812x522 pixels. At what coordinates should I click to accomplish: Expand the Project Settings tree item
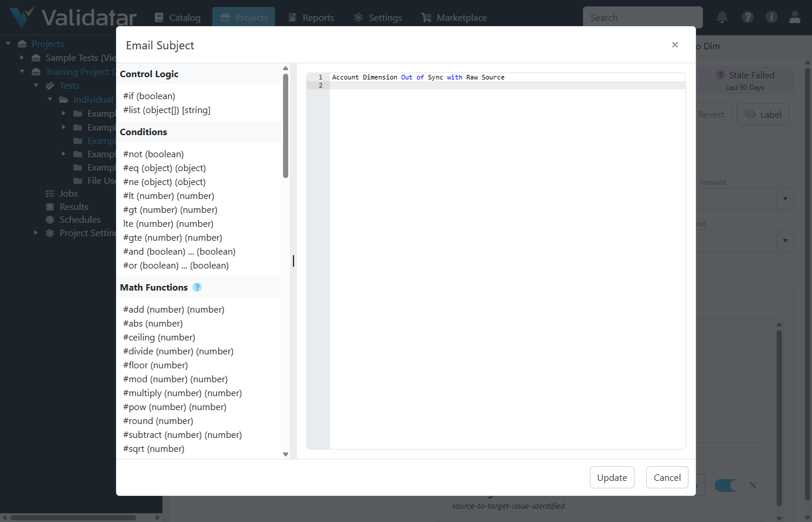pyautogui.click(x=35, y=233)
